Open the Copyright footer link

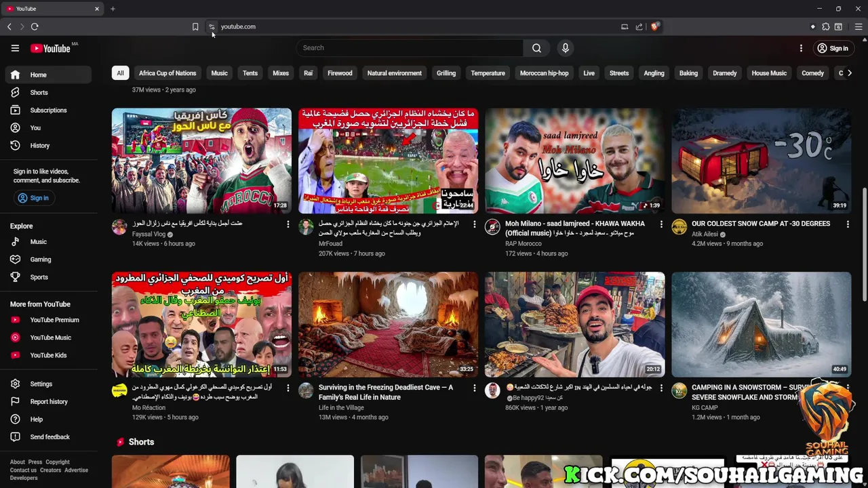coord(58,462)
